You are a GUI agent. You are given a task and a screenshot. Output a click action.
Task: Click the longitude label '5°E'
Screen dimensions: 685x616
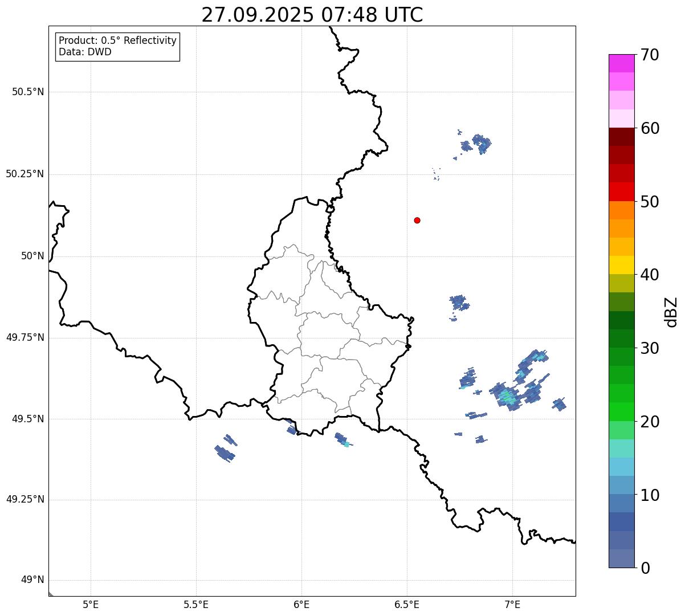pyautogui.click(x=91, y=604)
